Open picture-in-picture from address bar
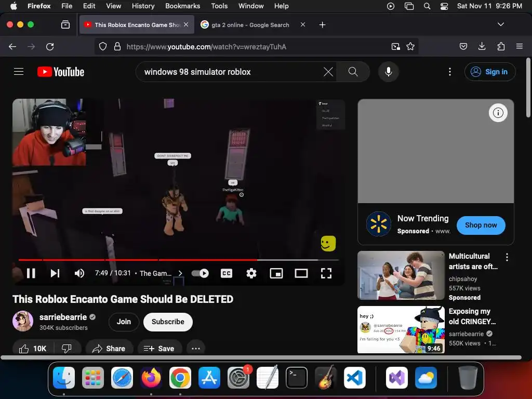Image resolution: width=532 pixels, height=399 pixels. [x=395, y=46]
